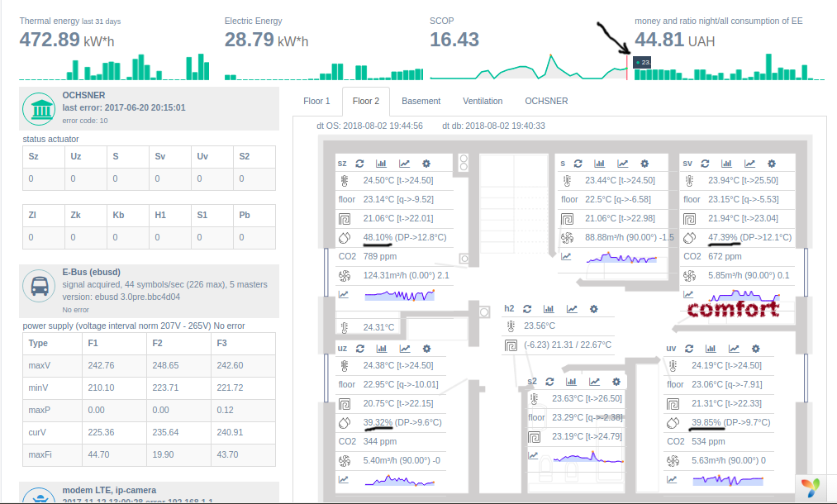Click E-Bus bus icon
This screenshot has width=837, height=504.
39,286
